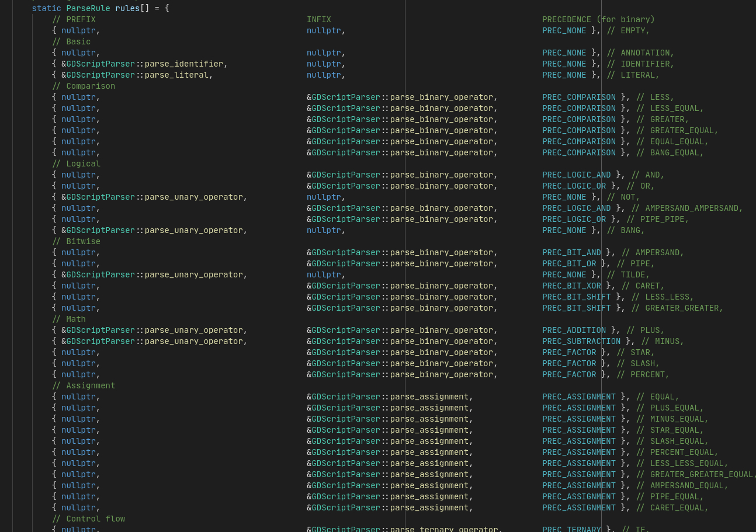The width and height of the screenshot is (756, 532).
Task: Click the INFIX column header comment
Action: [319, 19]
